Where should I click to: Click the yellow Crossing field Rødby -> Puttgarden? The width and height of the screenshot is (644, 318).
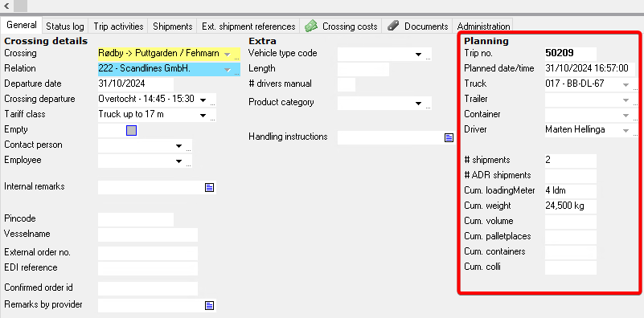[x=165, y=54]
